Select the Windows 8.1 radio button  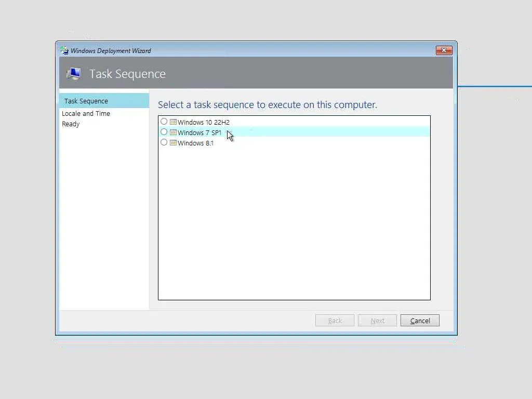tap(164, 142)
